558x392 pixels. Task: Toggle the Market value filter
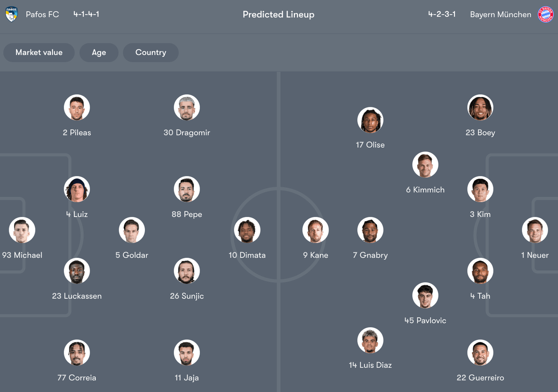[39, 52]
